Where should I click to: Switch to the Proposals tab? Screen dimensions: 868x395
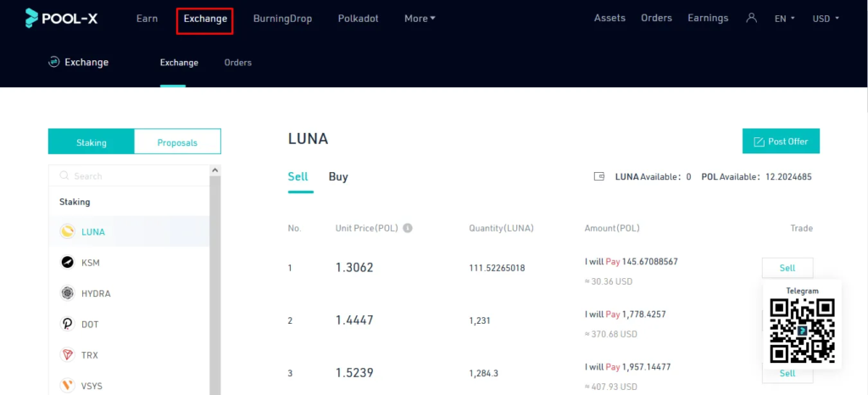point(178,142)
